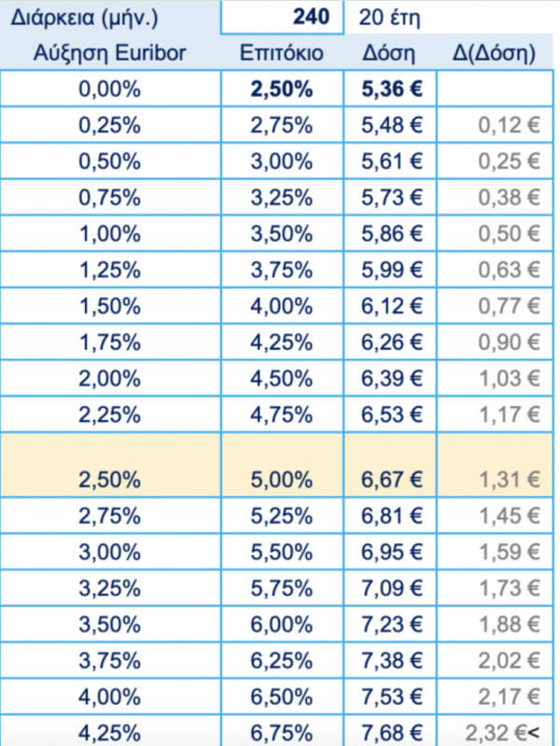Viewport: 560px width, 746px height.
Task: Select the highlighted 6,67 € installment cell
Action: 392,480
